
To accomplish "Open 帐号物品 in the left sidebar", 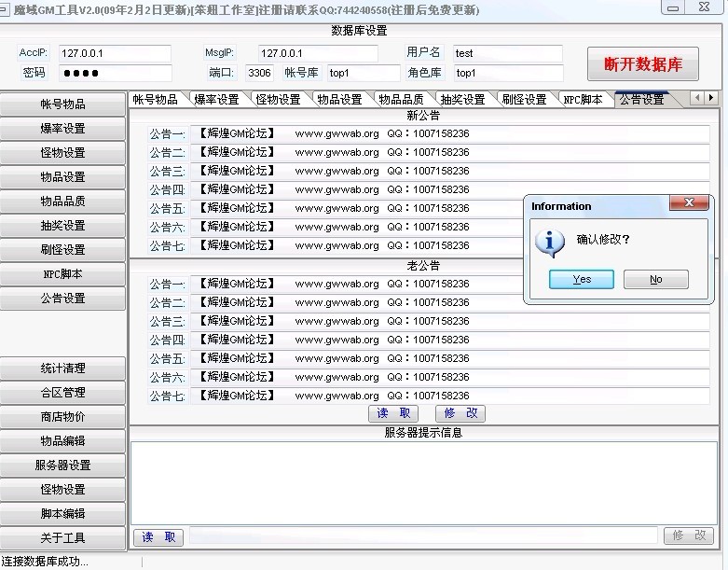I will click(62, 104).
